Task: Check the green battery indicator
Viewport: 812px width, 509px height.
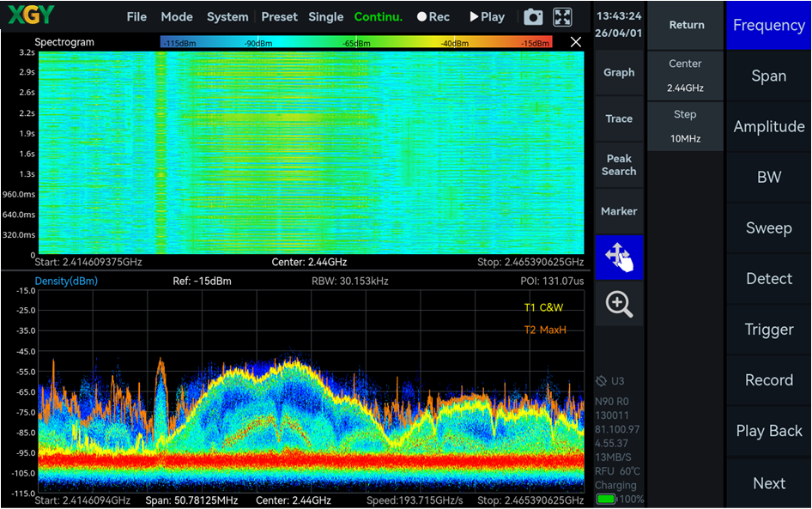Action: tap(606, 500)
